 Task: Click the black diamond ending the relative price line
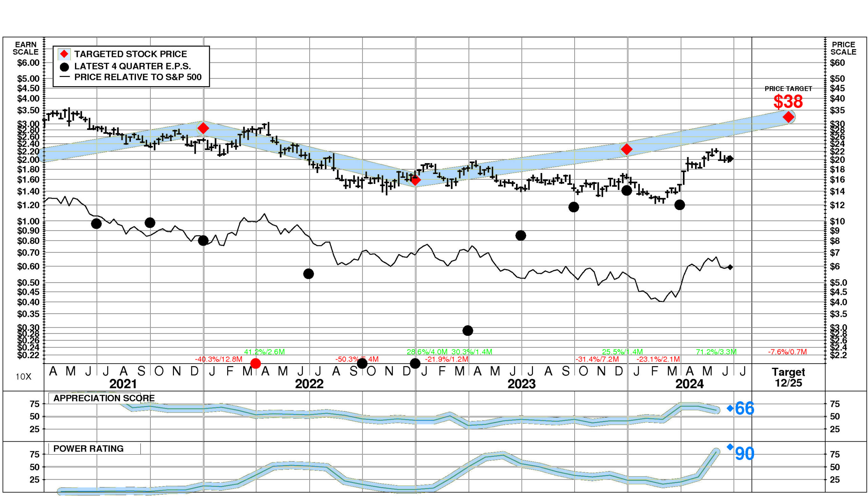tap(730, 267)
